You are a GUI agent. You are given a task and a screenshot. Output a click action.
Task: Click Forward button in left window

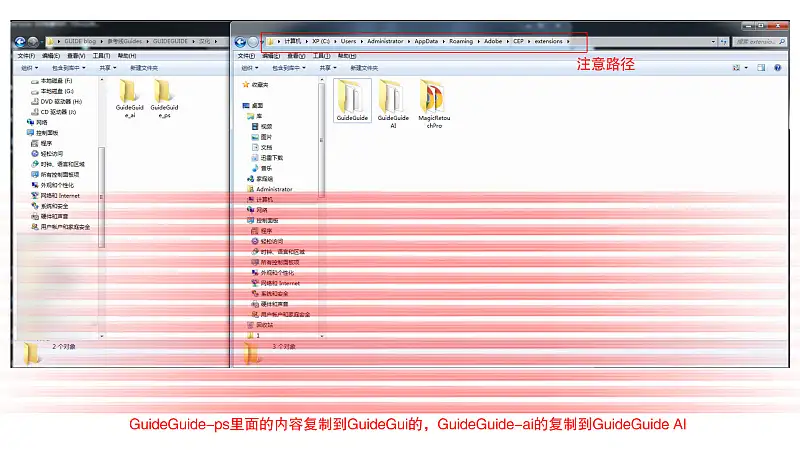pos(33,41)
